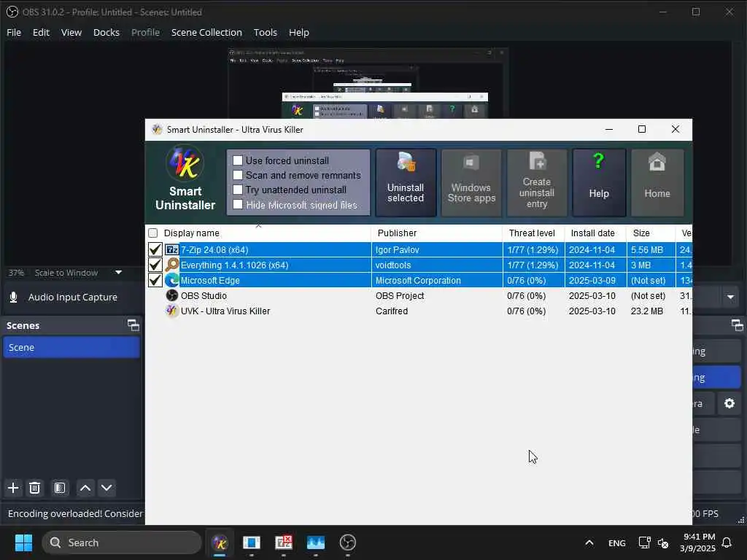
Task: Sort list by Install date column
Action: 595,233
